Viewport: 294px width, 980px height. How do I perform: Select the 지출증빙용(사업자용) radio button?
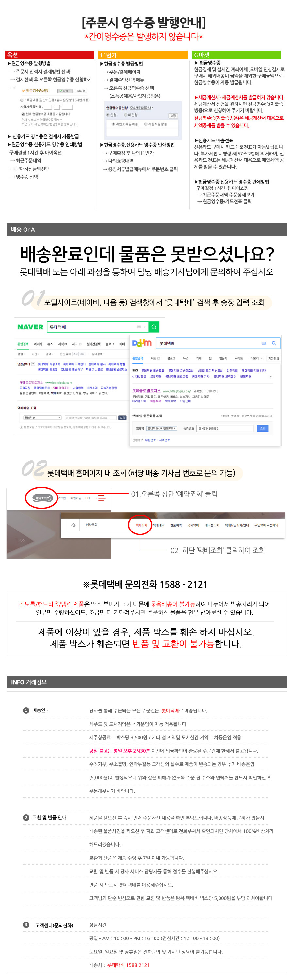pos(58,100)
